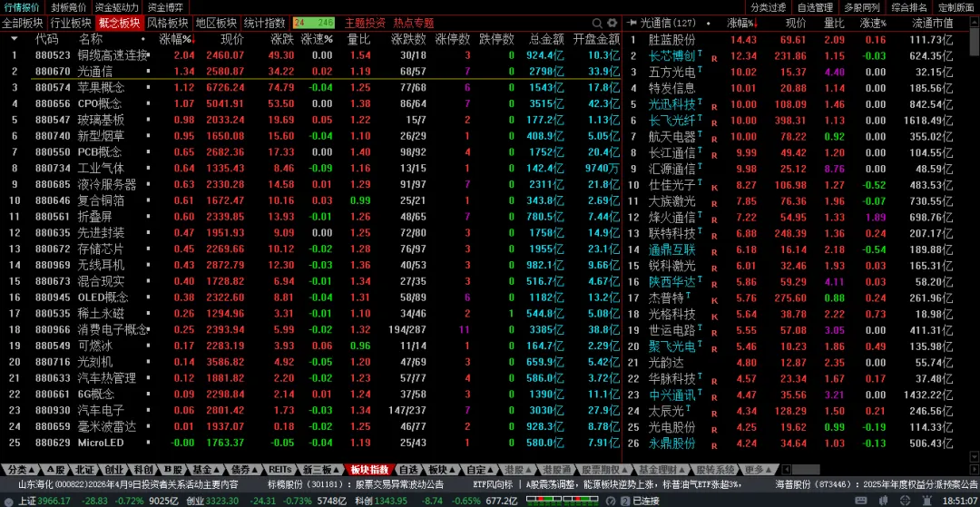The image size is (980, 507).
Task: Click the 综合排名 button
Action: click(908, 7)
